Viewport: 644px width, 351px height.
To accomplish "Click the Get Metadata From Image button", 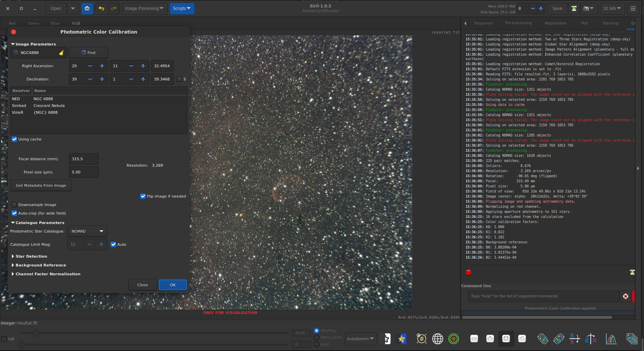I will (x=41, y=185).
